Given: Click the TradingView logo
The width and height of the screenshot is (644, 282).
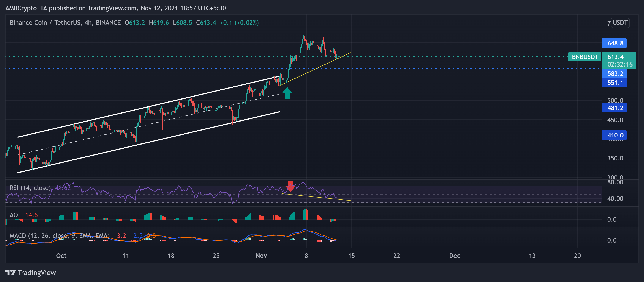Looking at the screenshot, I should tap(30, 273).
